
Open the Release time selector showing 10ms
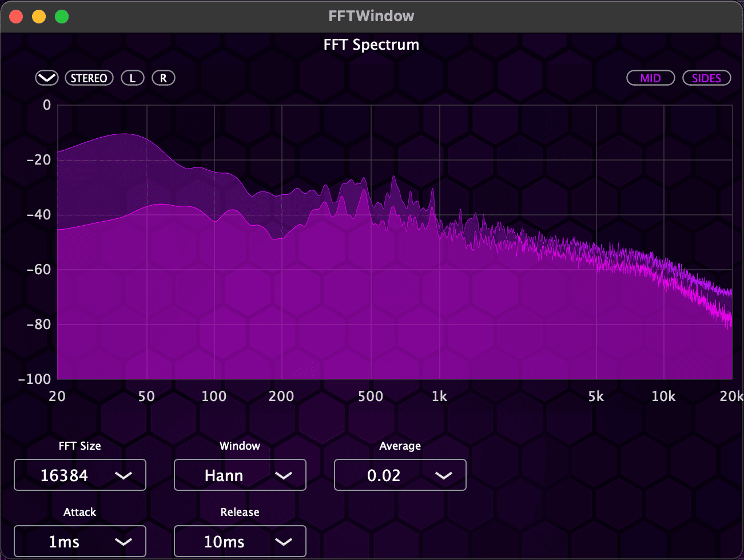[240, 541]
